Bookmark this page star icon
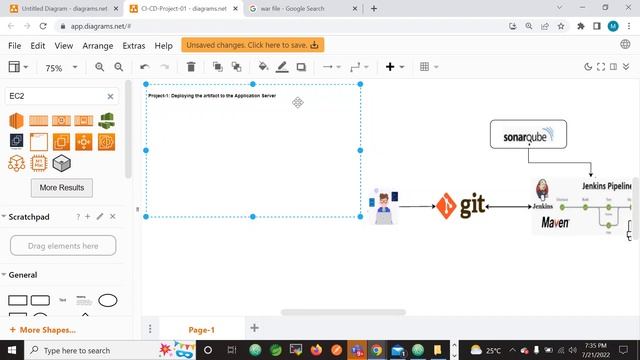The image size is (640, 360). [x=561, y=26]
